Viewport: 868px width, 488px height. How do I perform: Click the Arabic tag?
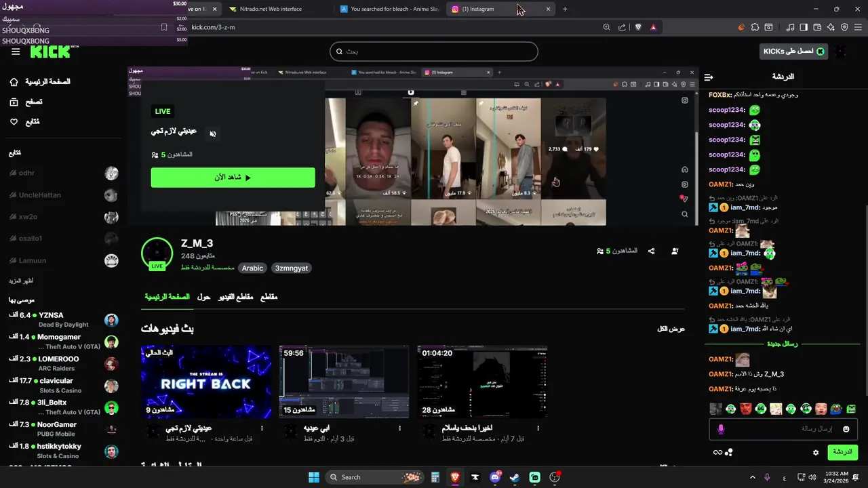point(252,268)
